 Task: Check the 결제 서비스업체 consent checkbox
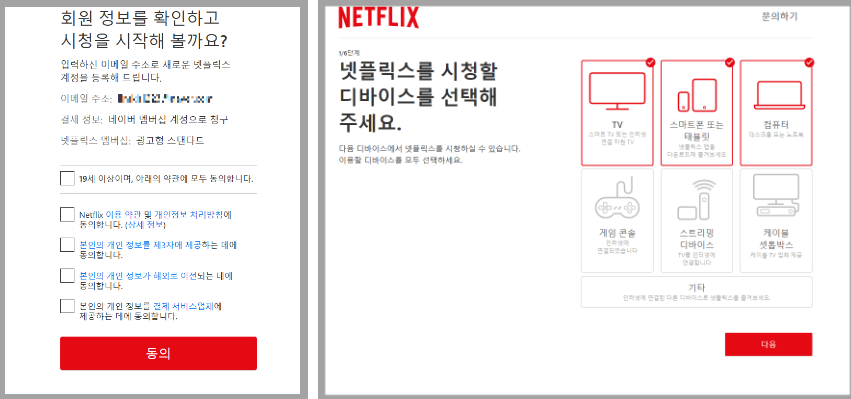click(67, 306)
